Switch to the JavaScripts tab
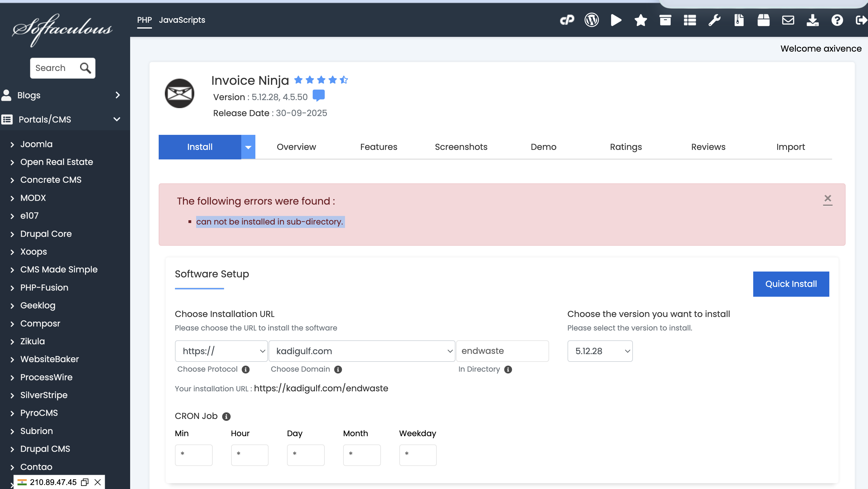The height and width of the screenshot is (489, 868). click(x=182, y=20)
